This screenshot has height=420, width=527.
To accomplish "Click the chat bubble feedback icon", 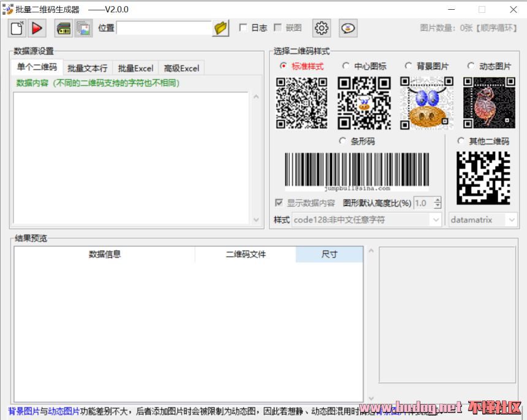I will 348,28.
